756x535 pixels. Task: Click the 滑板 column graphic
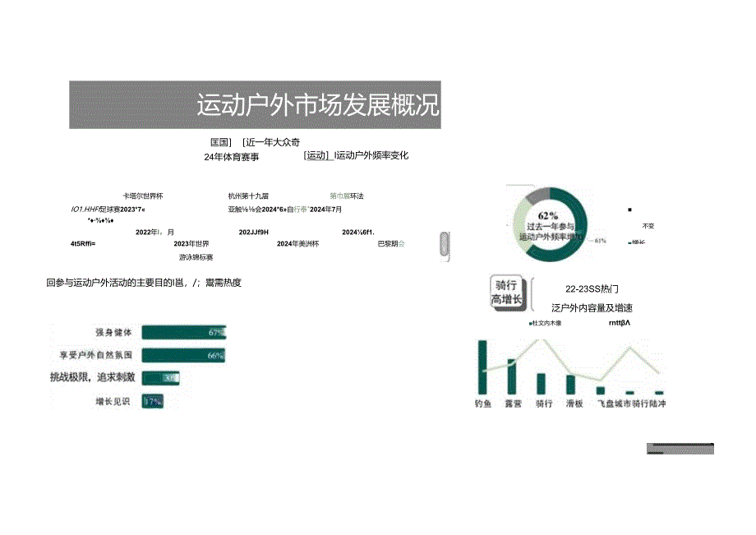coord(571,385)
